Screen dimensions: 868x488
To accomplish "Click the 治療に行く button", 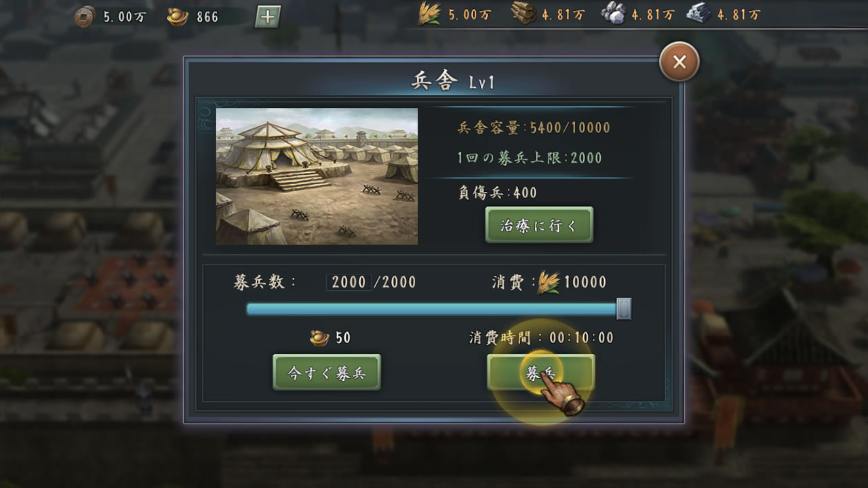I will point(539,225).
